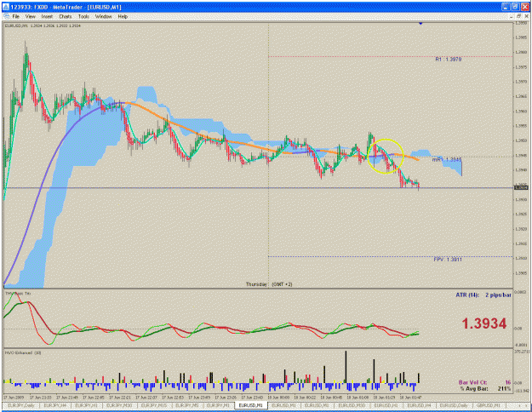Switch to the EURJPY,M30 chart tab
Screen dimensions: 532x412
tap(117, 405)
